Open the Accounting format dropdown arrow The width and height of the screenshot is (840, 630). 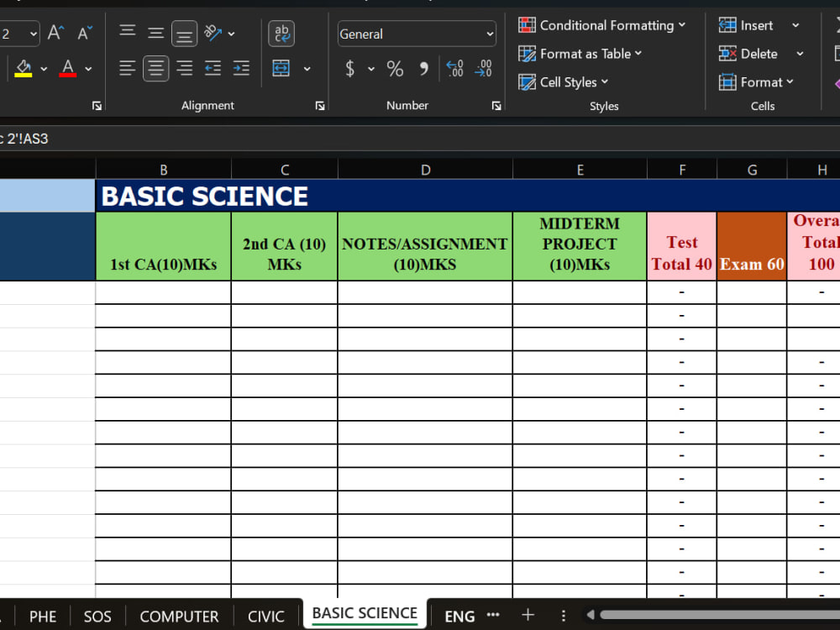[370, 69]
